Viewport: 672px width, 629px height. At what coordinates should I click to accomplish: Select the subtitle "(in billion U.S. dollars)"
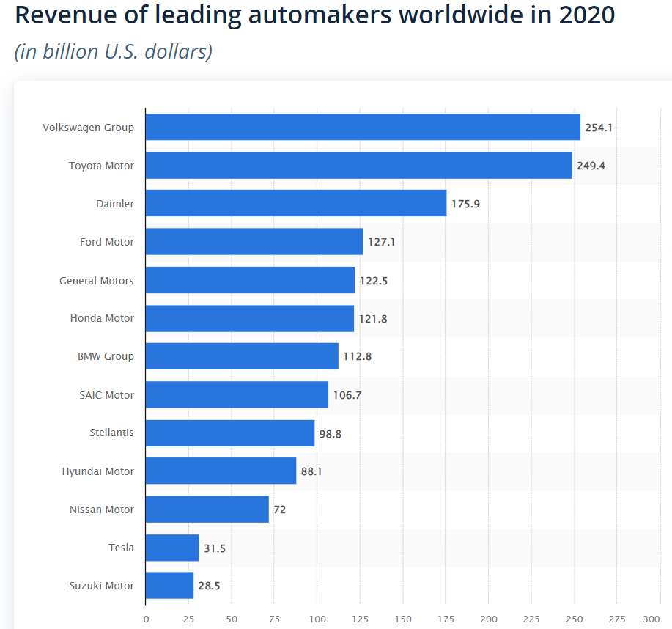pyautogui.click(x=114, y=52)
